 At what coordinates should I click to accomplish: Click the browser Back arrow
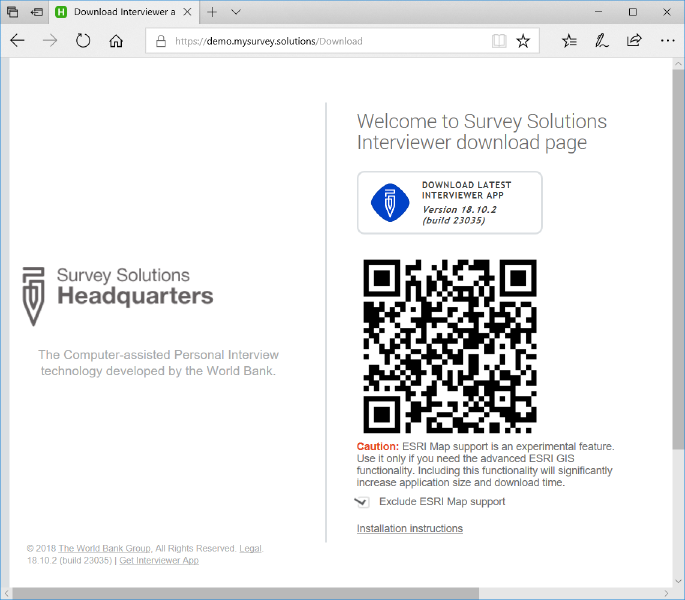tap(18, 41)
